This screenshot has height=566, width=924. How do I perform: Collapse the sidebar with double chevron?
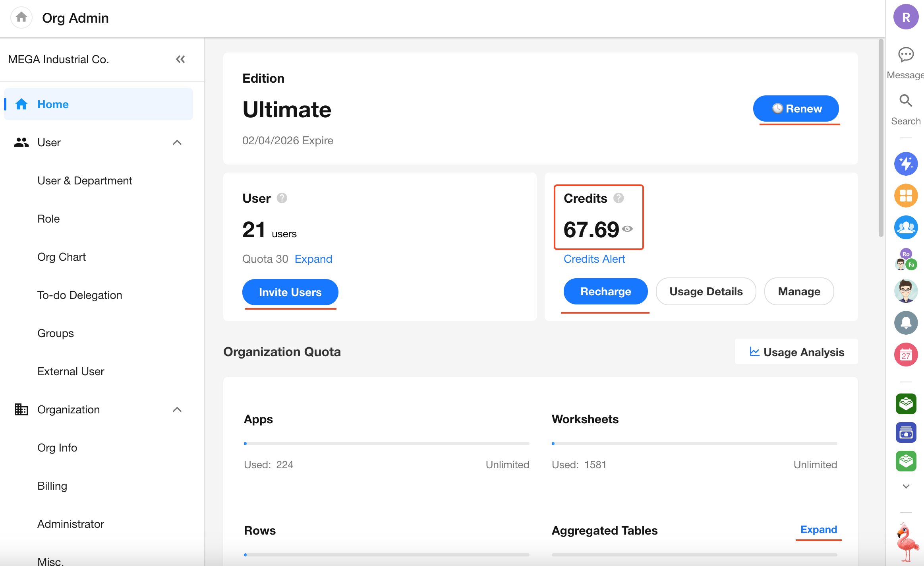coord(180,59)
